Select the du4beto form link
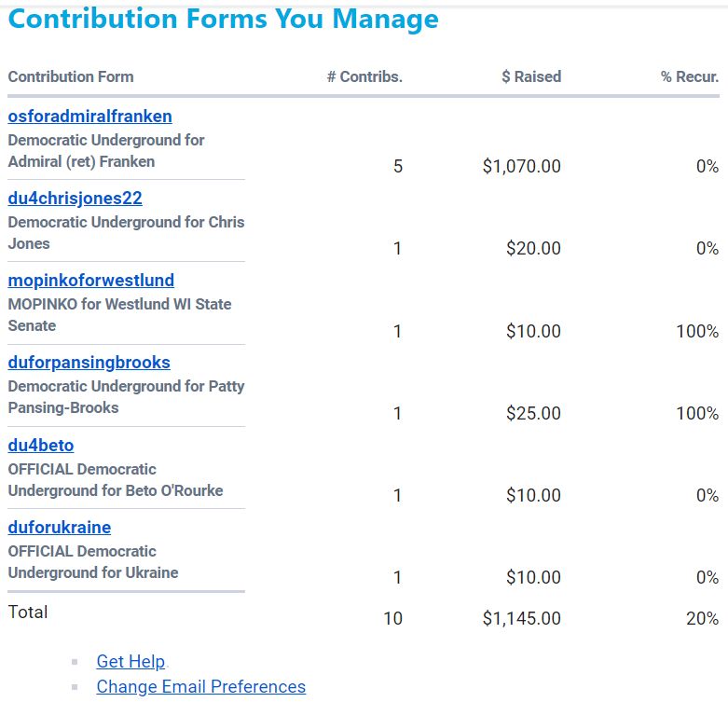This screenshot has width=728, height=702. pos(40,446)
